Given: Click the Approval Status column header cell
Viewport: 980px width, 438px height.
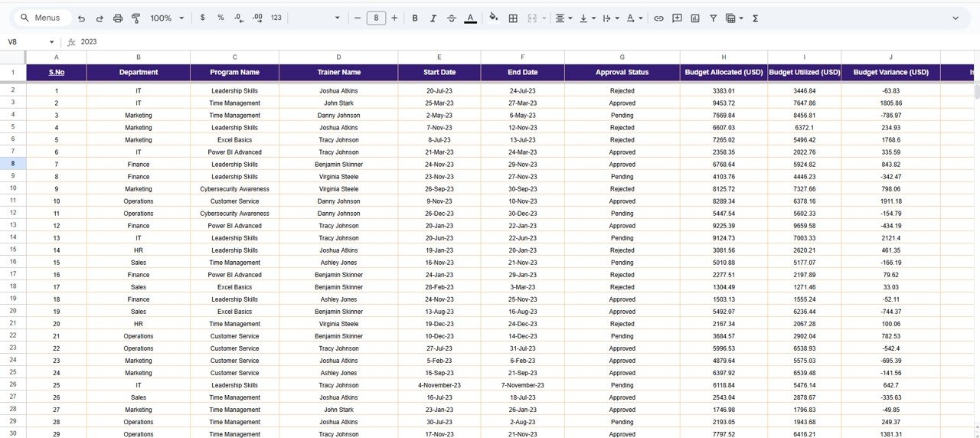Looking at the screenshot, I should click(622, 73).
